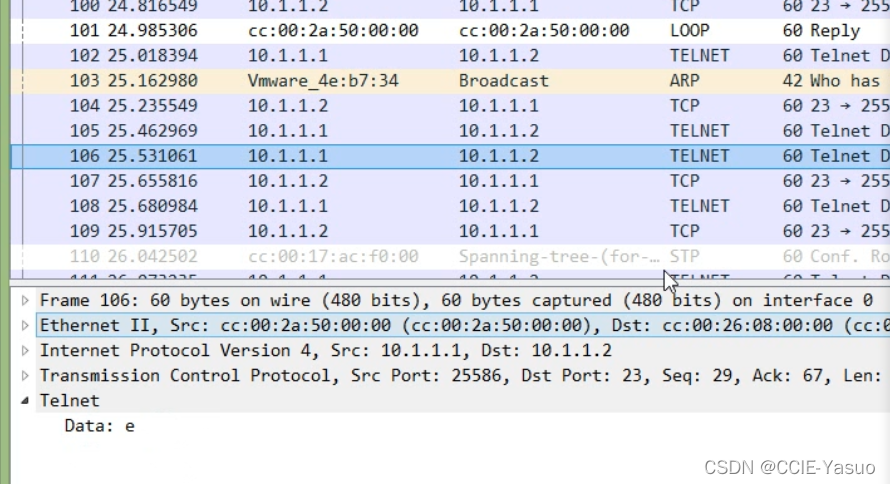Click time value 25.162980
This screenshot has width=890, height=484.
(153, 81)
